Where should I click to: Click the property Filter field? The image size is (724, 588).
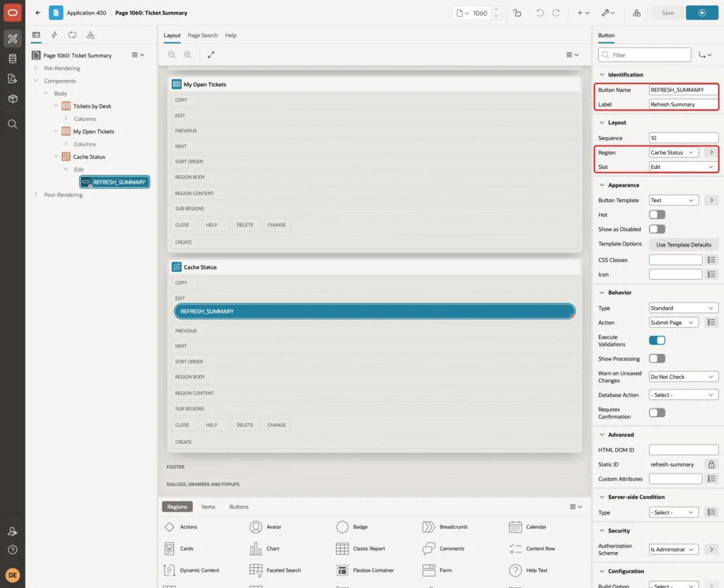[x=645, y=55]
